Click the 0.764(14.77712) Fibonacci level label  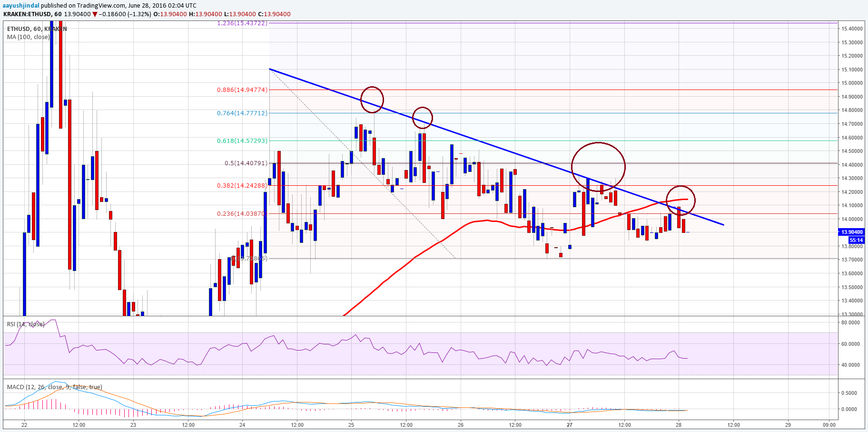[x=242, y=113]
